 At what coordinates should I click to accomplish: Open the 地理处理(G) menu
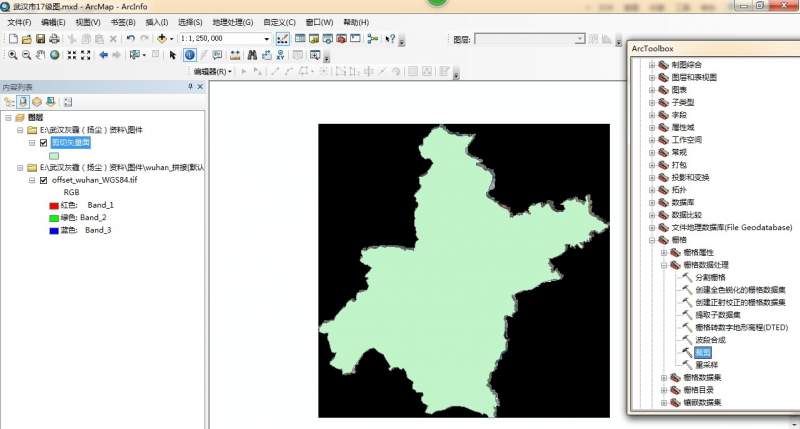point(233,22)
